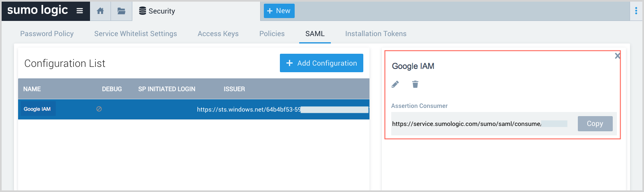Select the Access Keys tab
This screenshot has height=192, width=644.
point(218,34)
